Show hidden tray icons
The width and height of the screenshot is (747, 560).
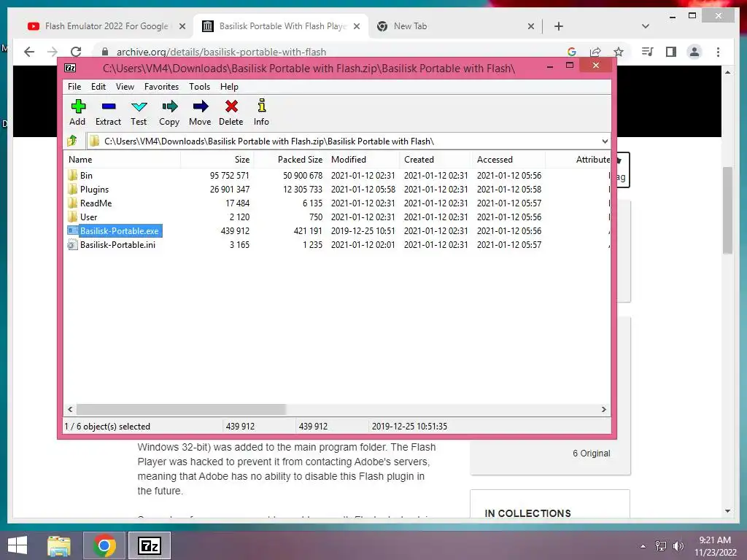point(643,546)
